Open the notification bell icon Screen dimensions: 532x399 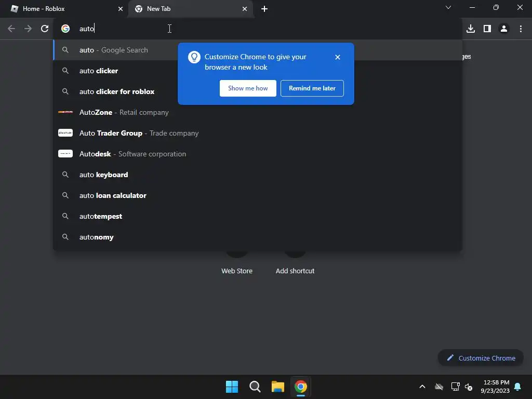point(517,387)
